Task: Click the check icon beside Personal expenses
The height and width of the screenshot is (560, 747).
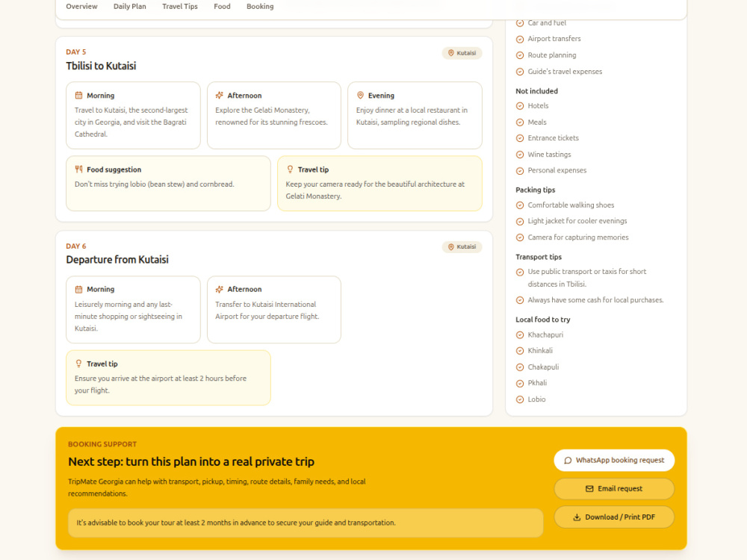Action: pos(520,170)
